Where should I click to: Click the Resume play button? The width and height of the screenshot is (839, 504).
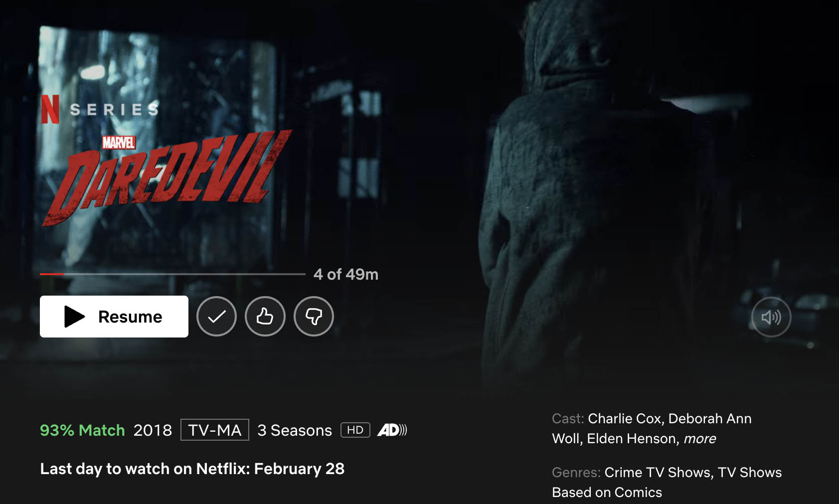point(114,317)
